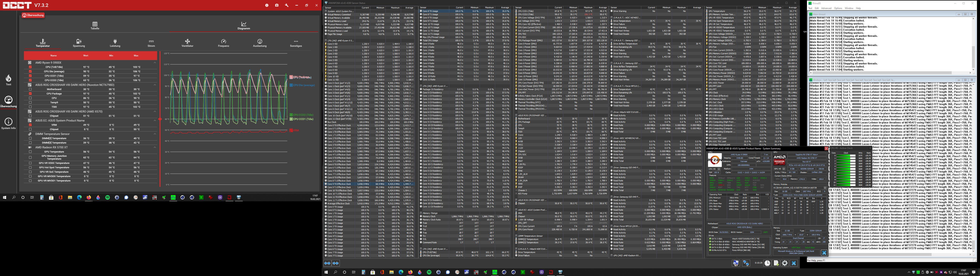Uncheck CPU CCD1 (Tdie) checkbox
The image size is (980, 276).
[x=30, y=76]
